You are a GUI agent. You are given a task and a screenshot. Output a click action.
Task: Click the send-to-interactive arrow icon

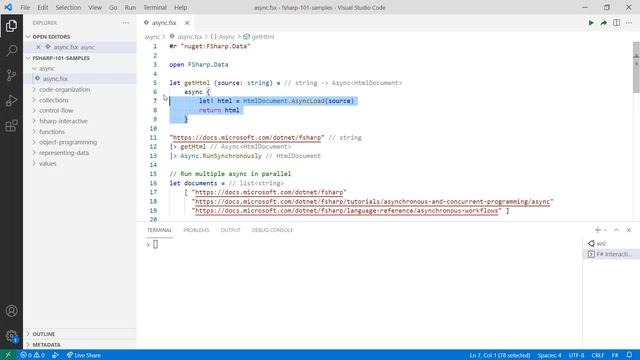point(603,23)
